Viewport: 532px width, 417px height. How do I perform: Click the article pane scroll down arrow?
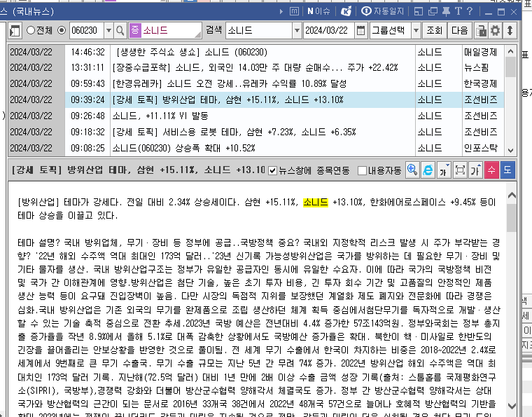click(x=512, y=406)
